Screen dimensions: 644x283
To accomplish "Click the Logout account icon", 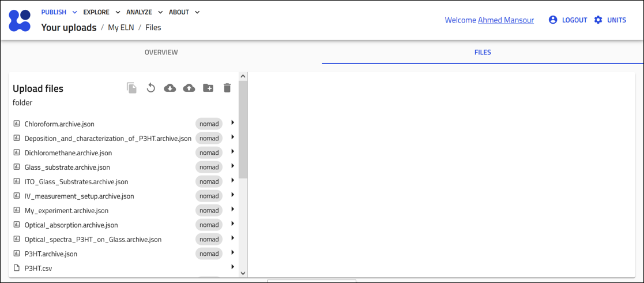I will pos(553,20).
